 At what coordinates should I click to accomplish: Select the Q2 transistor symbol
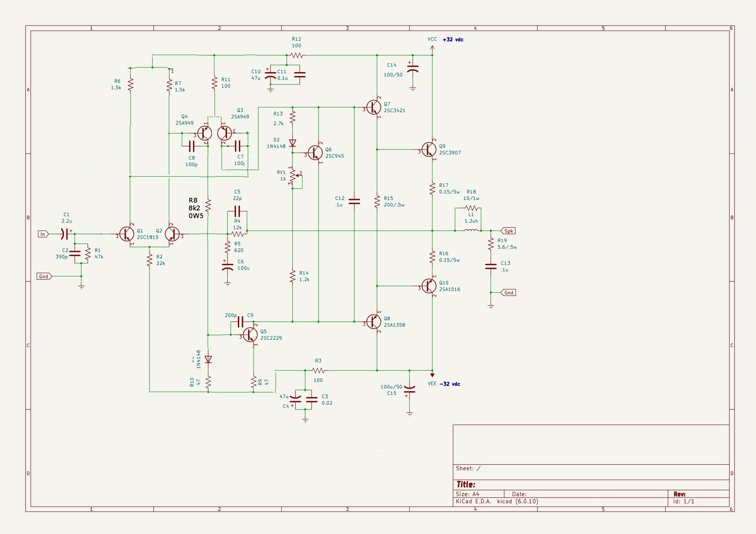[172, 234]
